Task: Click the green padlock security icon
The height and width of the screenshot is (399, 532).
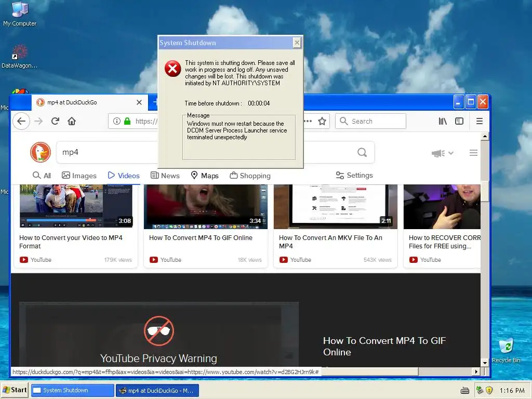Action: 127,121
